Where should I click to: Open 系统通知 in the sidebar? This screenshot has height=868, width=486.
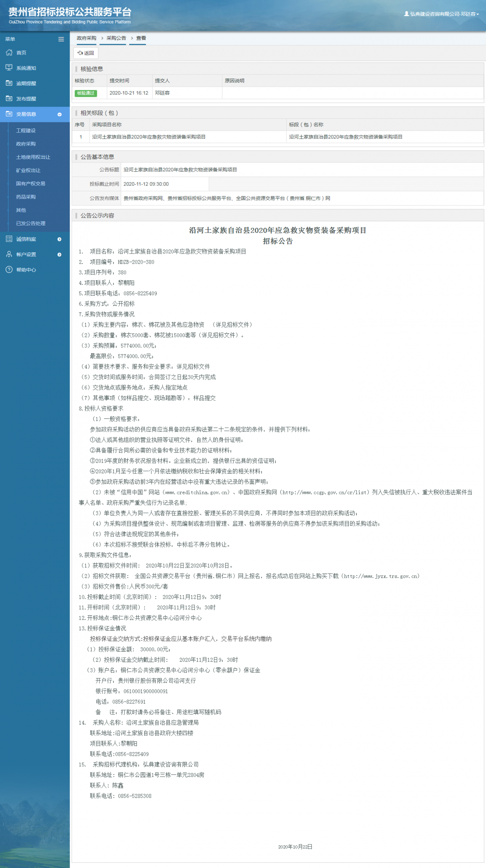coord(26,68)
